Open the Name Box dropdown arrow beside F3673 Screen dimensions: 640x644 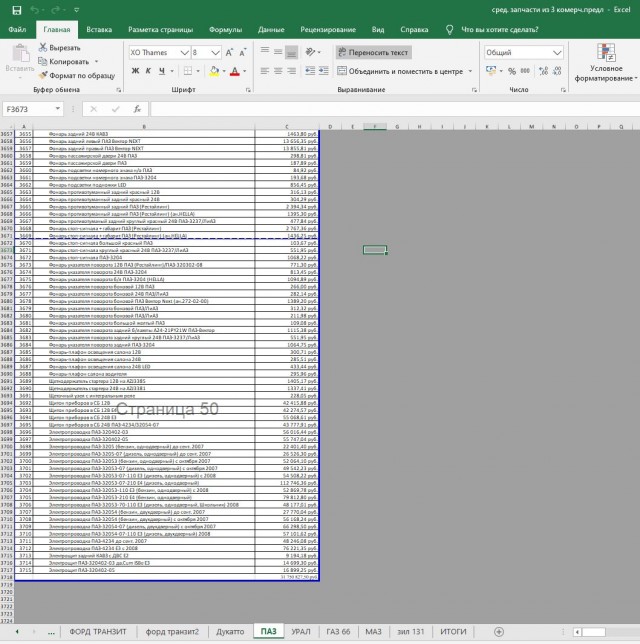coord(58,109)
